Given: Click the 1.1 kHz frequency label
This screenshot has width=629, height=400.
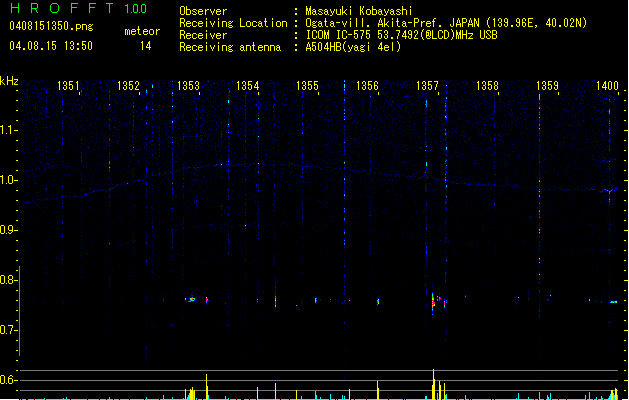Looking at the screenshot, I should coord(7,130).
